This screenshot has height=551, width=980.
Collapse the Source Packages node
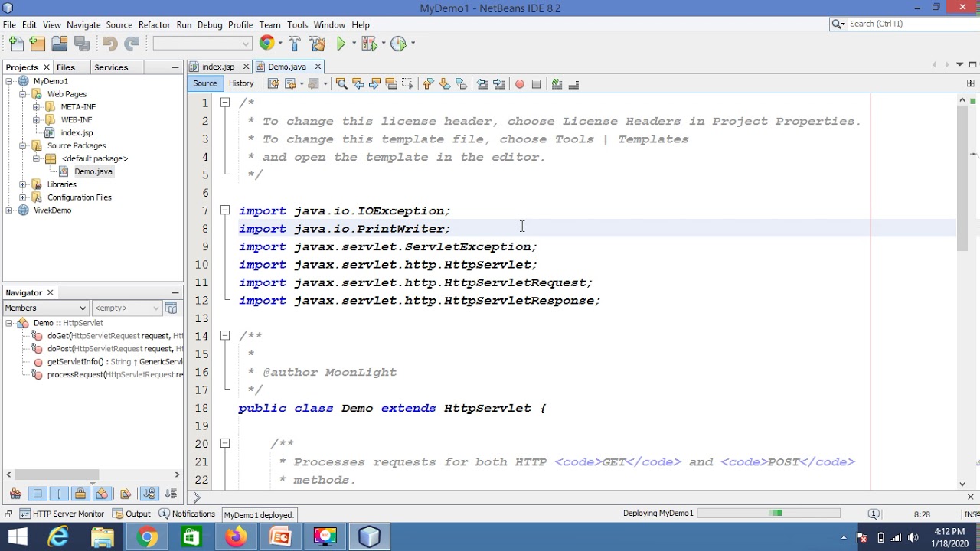[x=22, y=145]
